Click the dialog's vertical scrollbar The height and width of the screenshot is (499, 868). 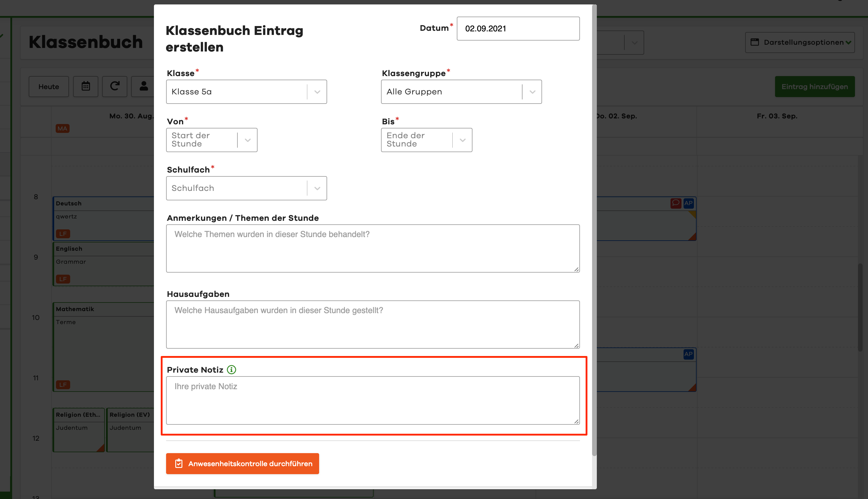coord(594,230)
